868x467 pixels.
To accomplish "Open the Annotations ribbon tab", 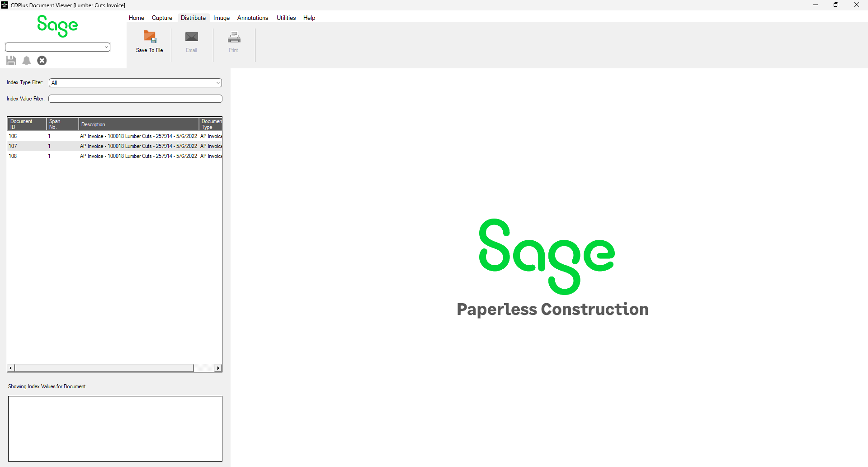I will click(x=253, y=18).
